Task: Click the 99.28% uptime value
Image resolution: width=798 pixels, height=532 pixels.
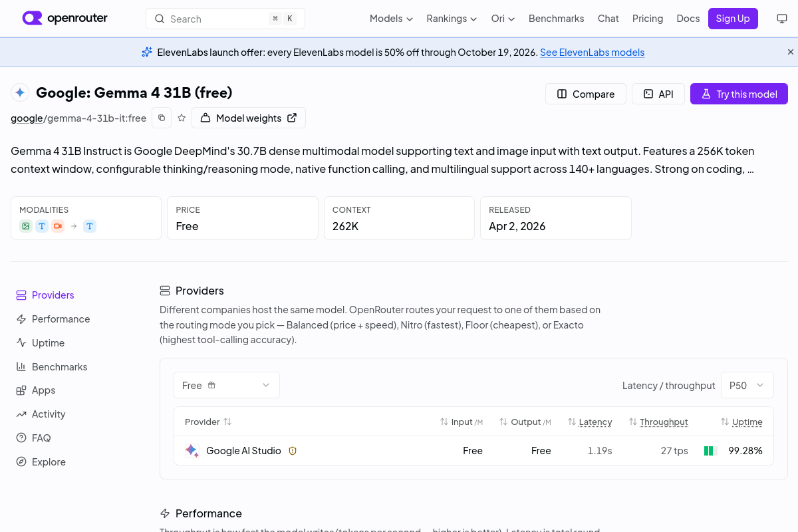Action: (745, 451)
